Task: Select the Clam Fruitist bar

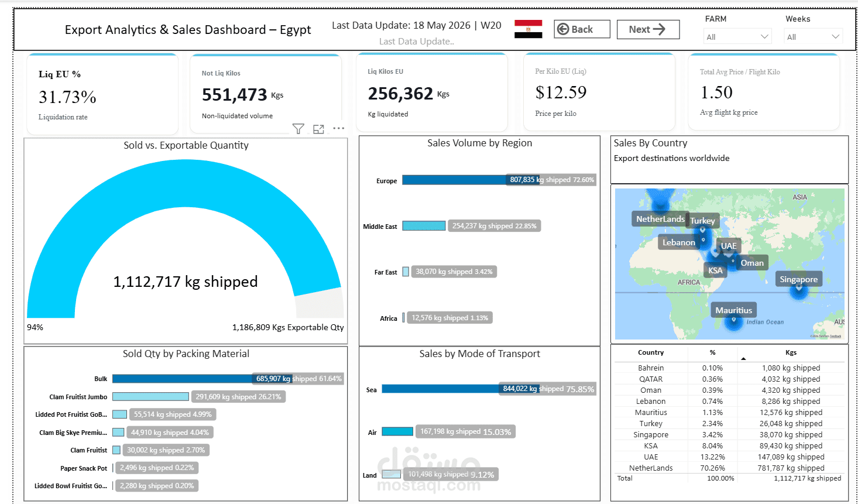Action: 116,450
